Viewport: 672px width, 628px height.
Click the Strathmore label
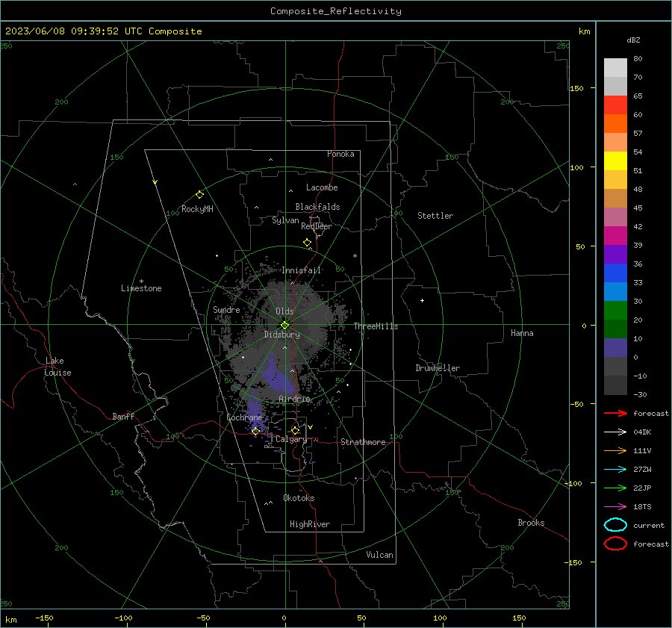(363, 442)
